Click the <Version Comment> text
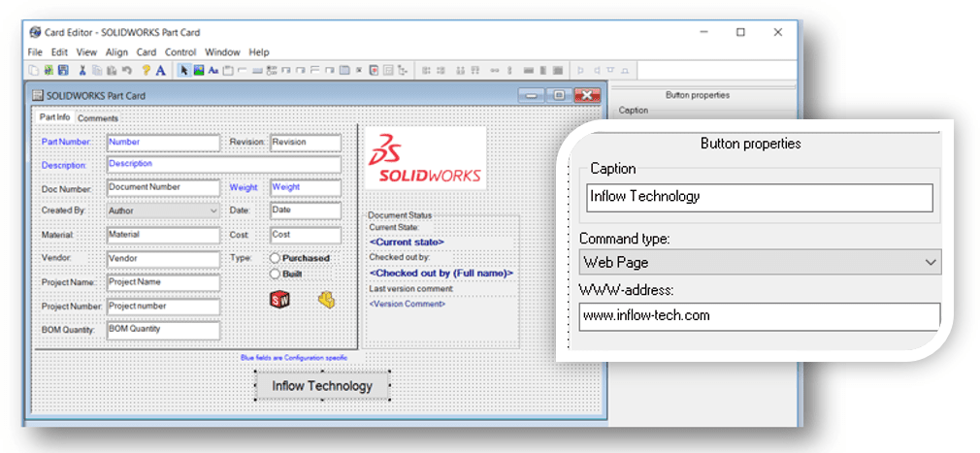This screenshot has width=980, height=453. click(408, 304)
